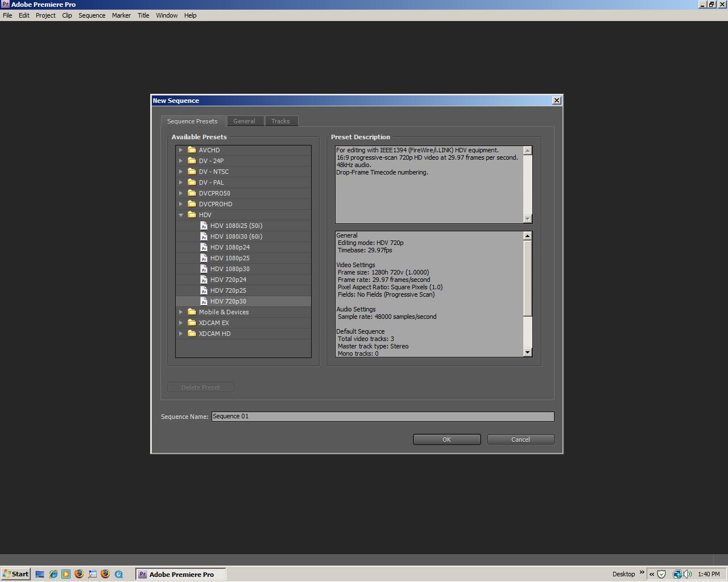This screenshot has width=728, height=582.
Task: Click the security shield tray icon
Action: point(661,574)
